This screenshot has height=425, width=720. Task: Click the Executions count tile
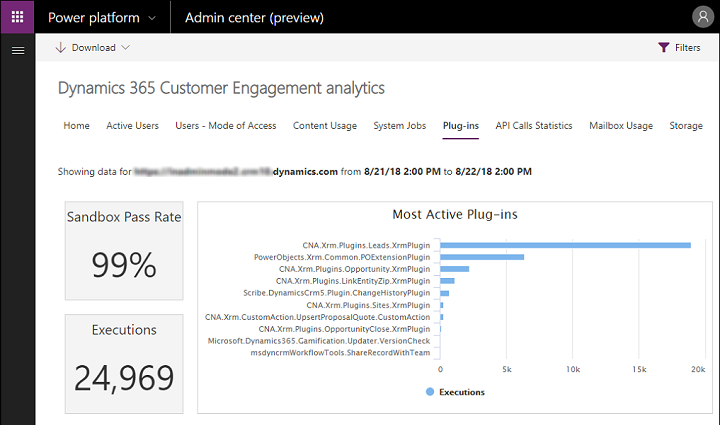125,363
